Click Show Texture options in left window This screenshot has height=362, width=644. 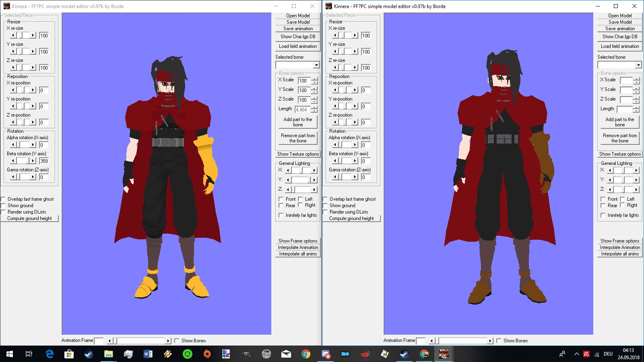(x=298, y=154)
